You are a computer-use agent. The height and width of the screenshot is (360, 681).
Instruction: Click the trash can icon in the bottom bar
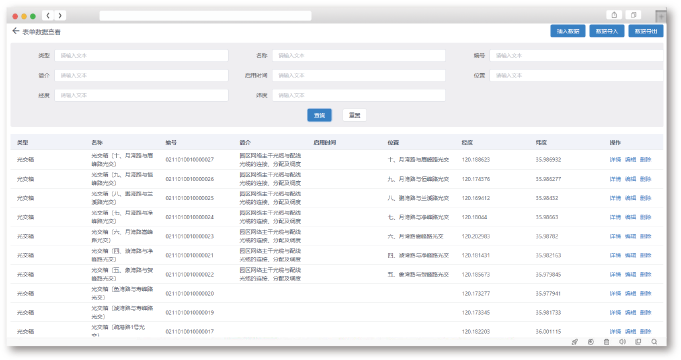(606, 342)
